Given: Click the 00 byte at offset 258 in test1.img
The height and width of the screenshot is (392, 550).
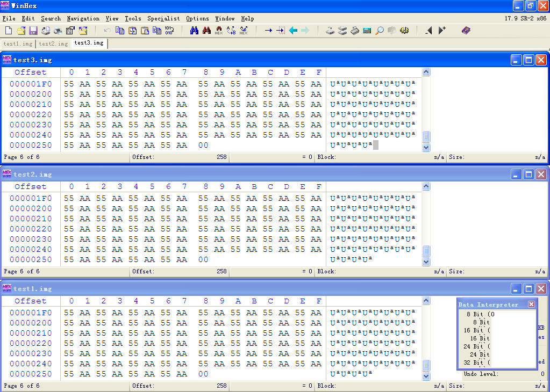Looking at the screenshot, I should click(x=203, y=374).
